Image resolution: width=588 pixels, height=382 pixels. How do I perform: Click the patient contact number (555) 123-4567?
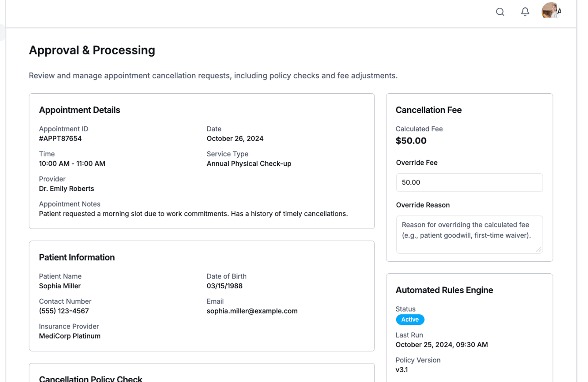pyautogui.click(x=64, y=311)
